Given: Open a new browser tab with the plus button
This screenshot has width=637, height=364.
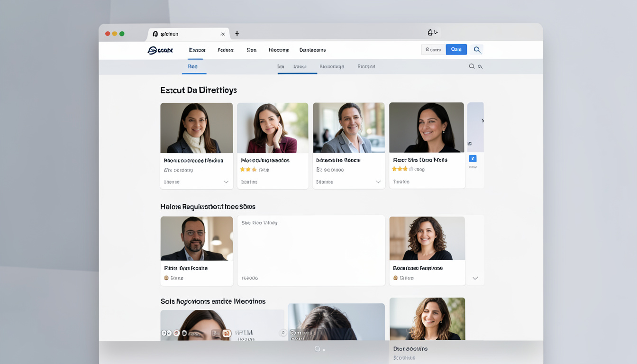Looking at the screenshot, I should coord(237,34).
